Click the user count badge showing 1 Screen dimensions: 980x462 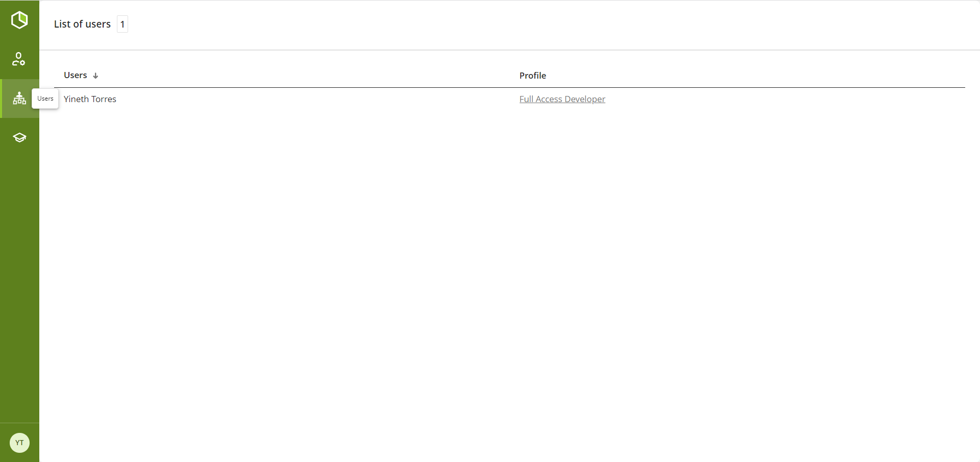coord(122,24)
